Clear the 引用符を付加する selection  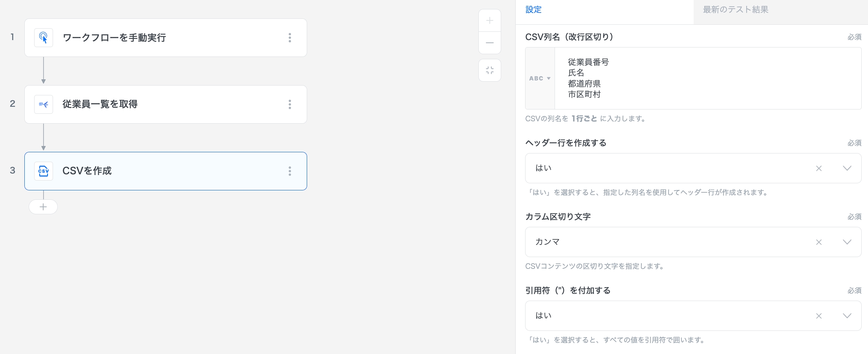[819, 316]
